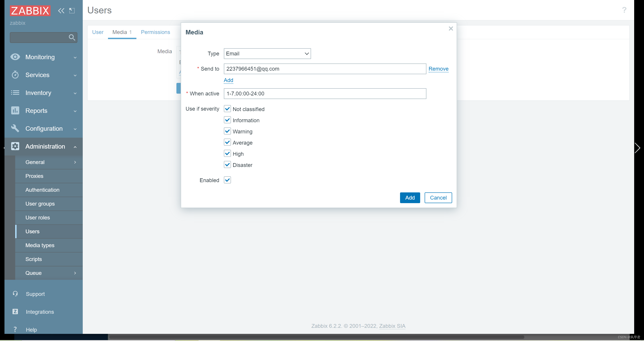Viewport: 644px width, 341px height.
Task: Click the Monitoring sidebar icon
Action: coord(15,57)
